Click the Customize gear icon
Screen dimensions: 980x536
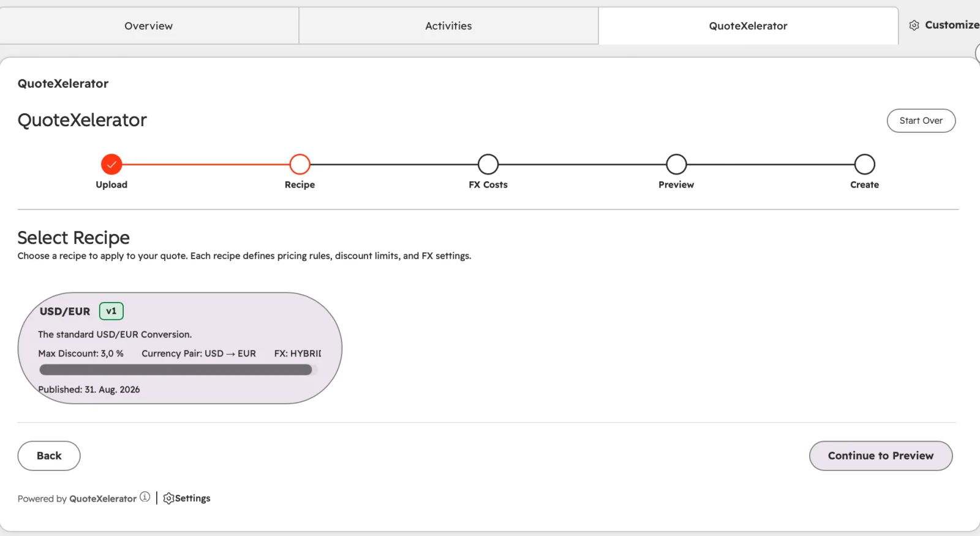coord(914,25)
